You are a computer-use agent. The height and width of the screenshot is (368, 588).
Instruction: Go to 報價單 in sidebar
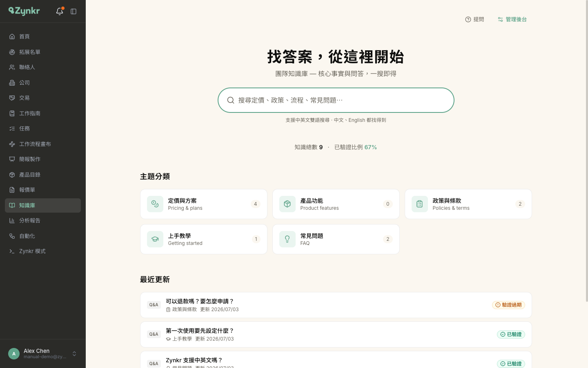coord(43,190)
